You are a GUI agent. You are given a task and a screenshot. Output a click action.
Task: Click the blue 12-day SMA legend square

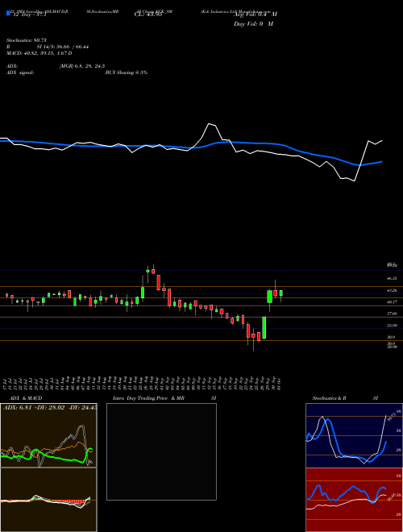(8, 14)
